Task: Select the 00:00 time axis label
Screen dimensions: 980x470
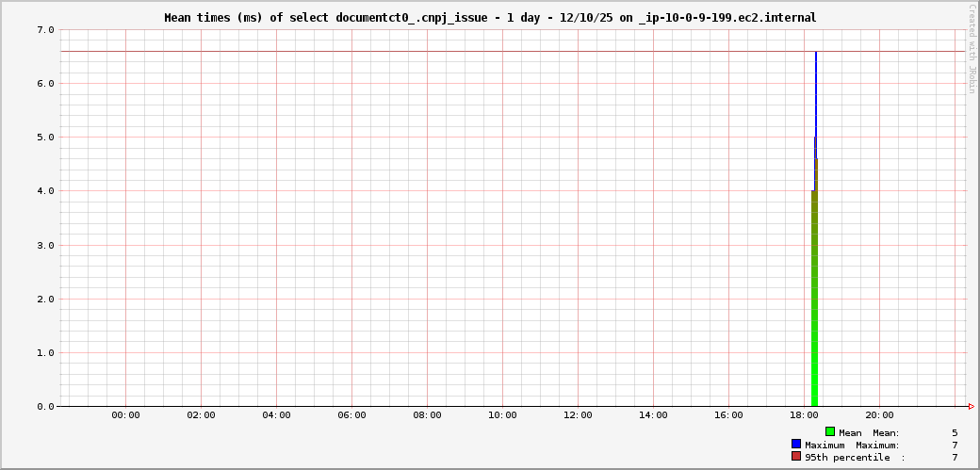Action: tap(125, 415)
